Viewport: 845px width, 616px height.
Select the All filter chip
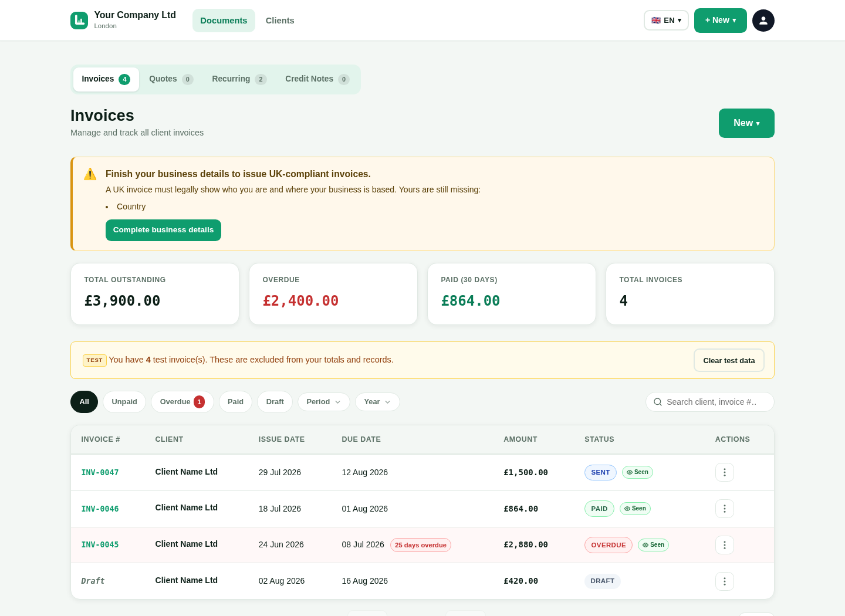84,402
